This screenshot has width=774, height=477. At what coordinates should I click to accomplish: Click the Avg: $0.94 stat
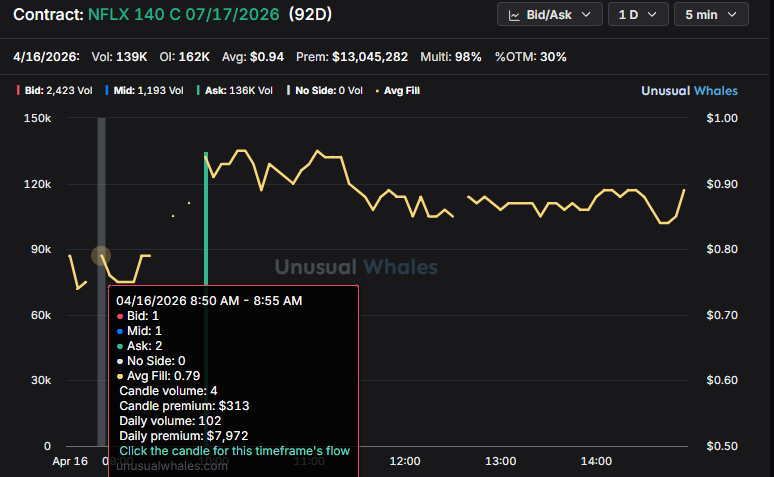click(x=253, y=57)
